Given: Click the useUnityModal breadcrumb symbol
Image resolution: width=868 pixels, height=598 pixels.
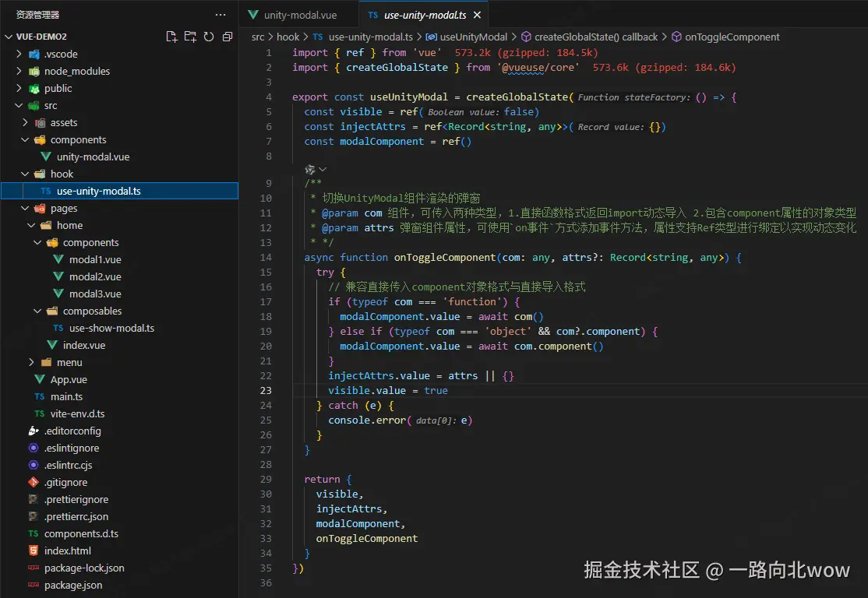Looking at the screenshot, I should (473, 37).
